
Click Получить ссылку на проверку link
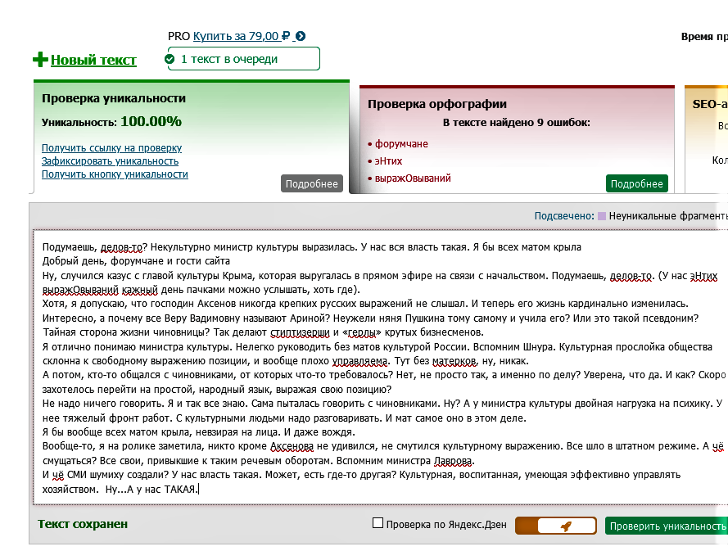111,148
